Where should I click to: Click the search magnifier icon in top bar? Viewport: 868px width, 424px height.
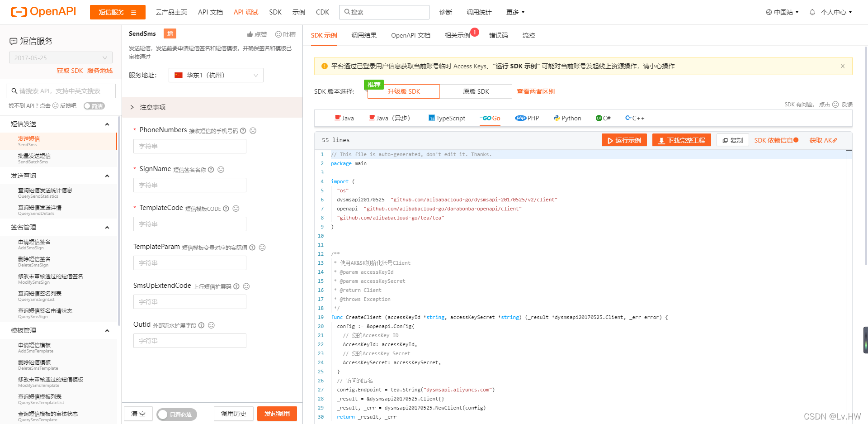coord(347,12)
